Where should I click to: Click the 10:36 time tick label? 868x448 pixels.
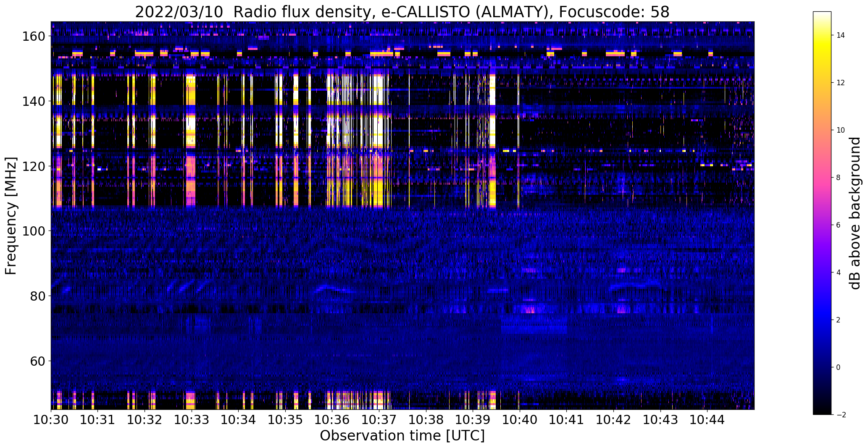click(x=332, y=419)
